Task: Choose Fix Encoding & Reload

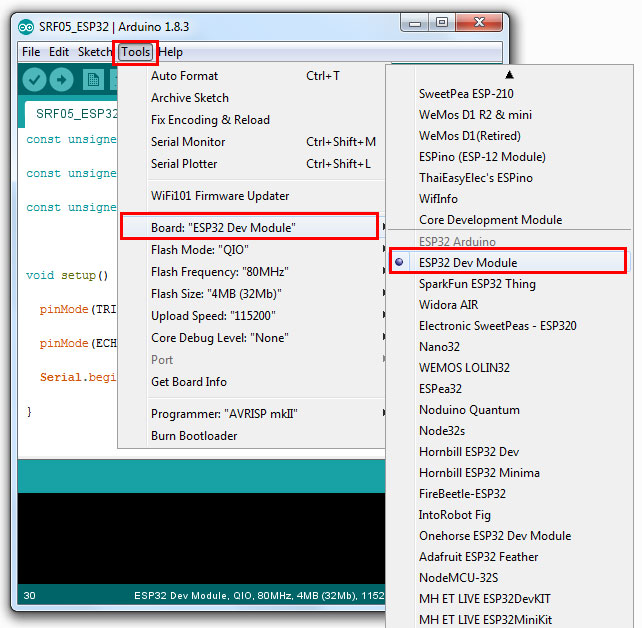Action: click(251, 120)
